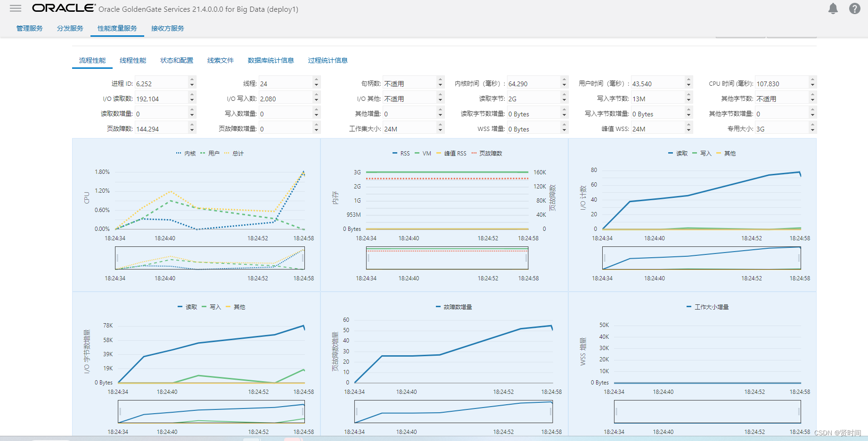Click the I/O 读取数 value field

click(162, 98)
